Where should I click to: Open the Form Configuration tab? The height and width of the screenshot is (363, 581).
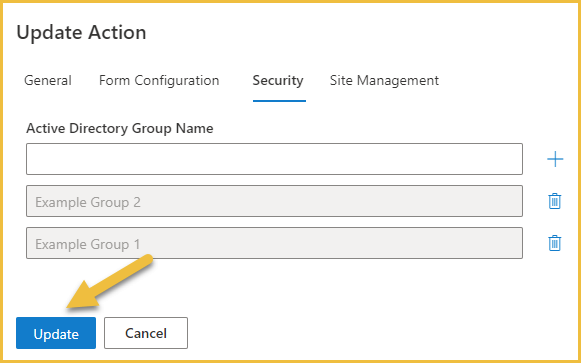coord(159,80)
